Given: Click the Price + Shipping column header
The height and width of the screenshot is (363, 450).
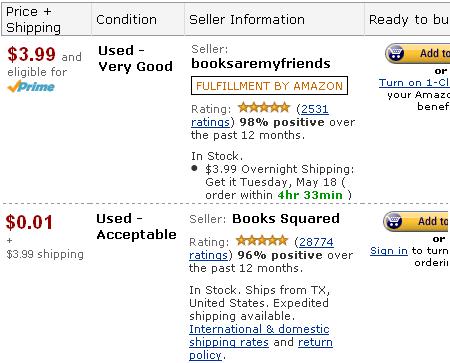Looking at the screenshot, I should 33,20.
